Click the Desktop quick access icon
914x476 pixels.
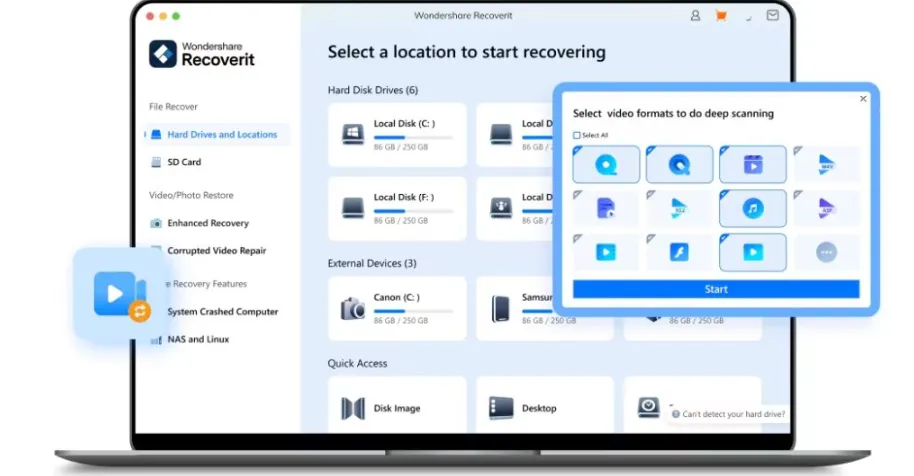pos(501,408)
